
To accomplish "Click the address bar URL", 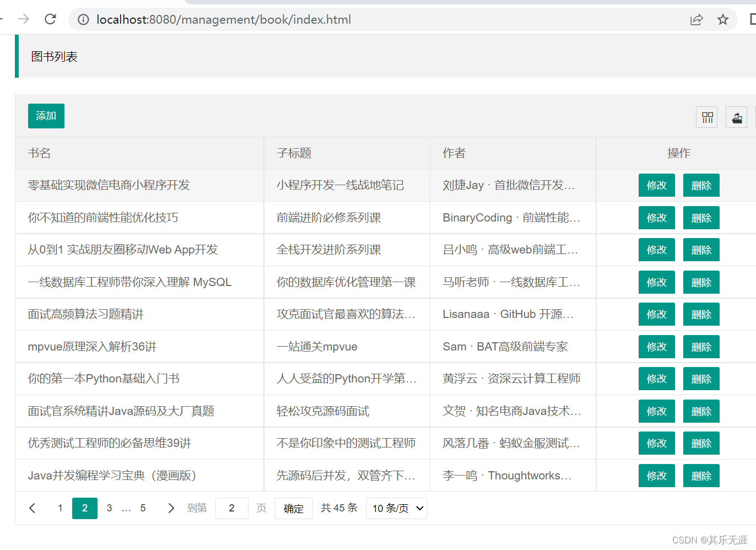I will [x=224, y=20].
